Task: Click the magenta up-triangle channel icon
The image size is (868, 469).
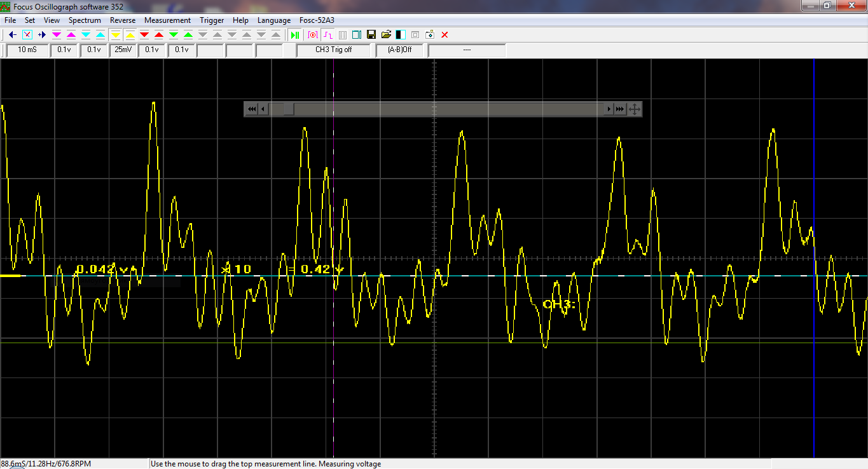Action: tap(71, 34)
